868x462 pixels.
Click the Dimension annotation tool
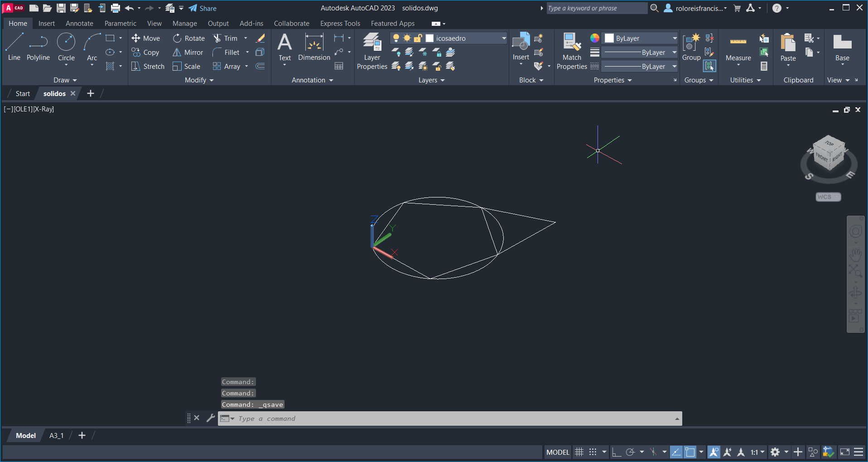pos(314,47)
